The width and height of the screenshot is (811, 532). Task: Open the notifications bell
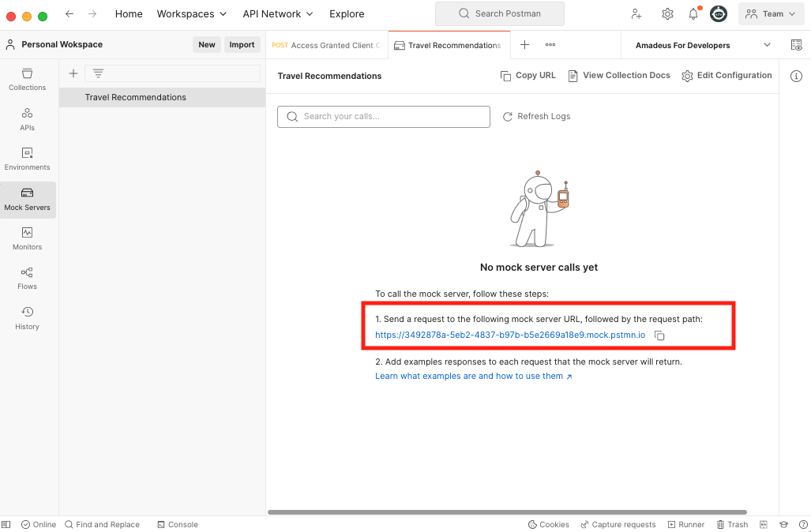(693, 14)
